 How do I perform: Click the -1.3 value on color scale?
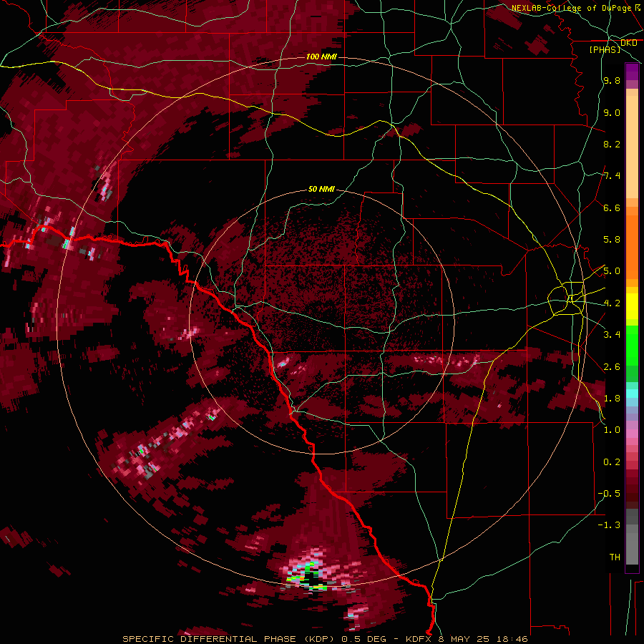point(609,525)
